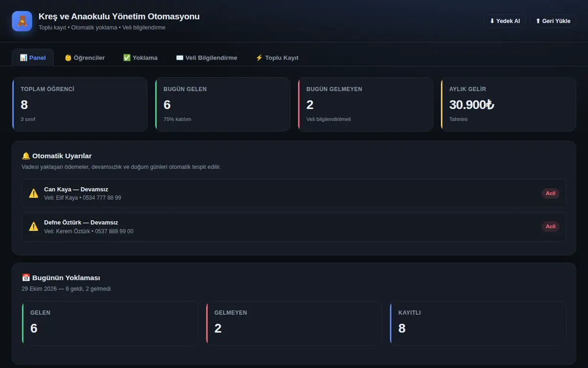This screenshot has height=368, width=588.
Task: Select the Bugün Gelen stat card
Action: coord(223,105)
